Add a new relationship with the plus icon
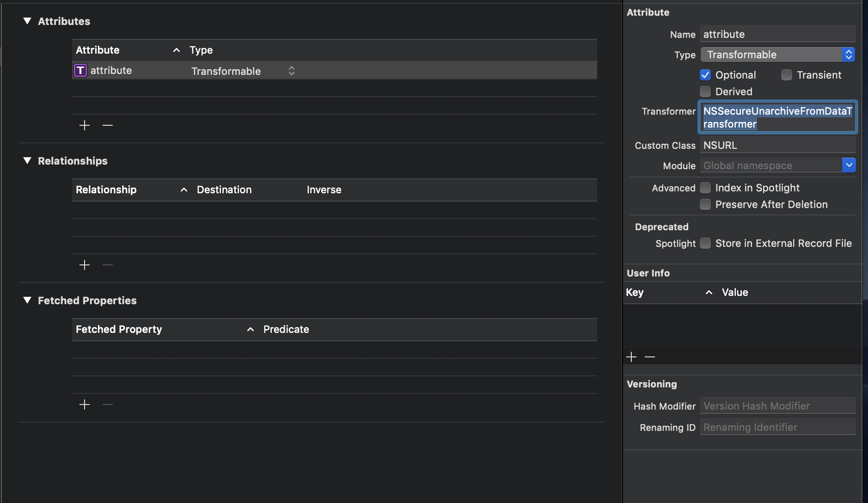Image resolution: width=868 pixels, height=503 pixels. 85,265
